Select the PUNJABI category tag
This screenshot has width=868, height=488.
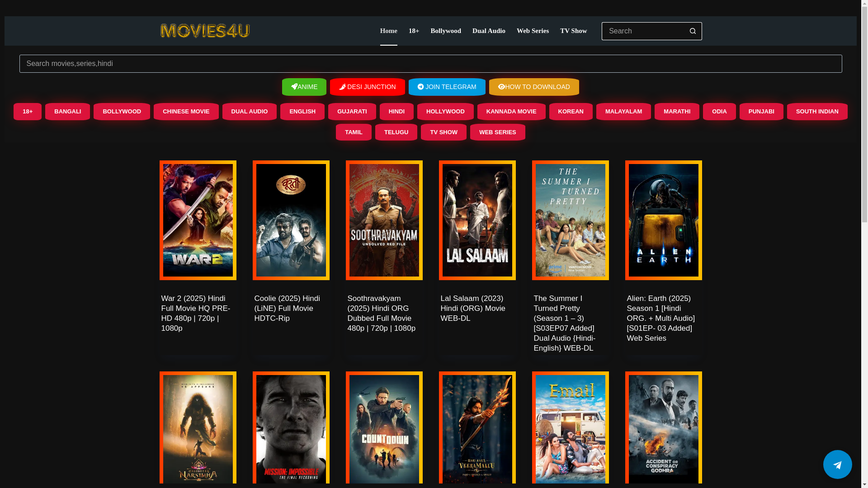click(x=761, y=112)
